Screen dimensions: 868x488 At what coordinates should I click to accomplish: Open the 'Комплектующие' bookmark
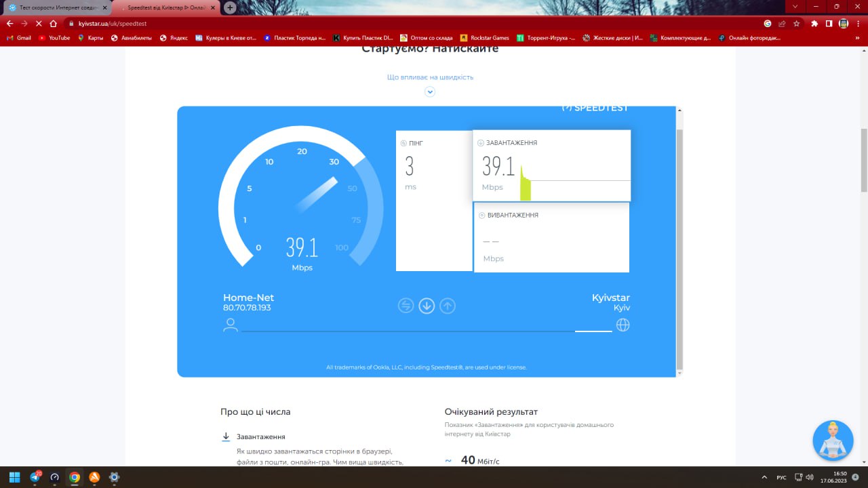(680, 38)
